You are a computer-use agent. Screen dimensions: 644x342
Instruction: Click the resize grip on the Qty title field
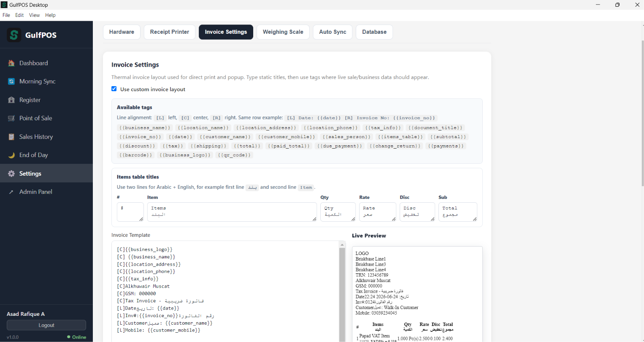tap(353, 219)
